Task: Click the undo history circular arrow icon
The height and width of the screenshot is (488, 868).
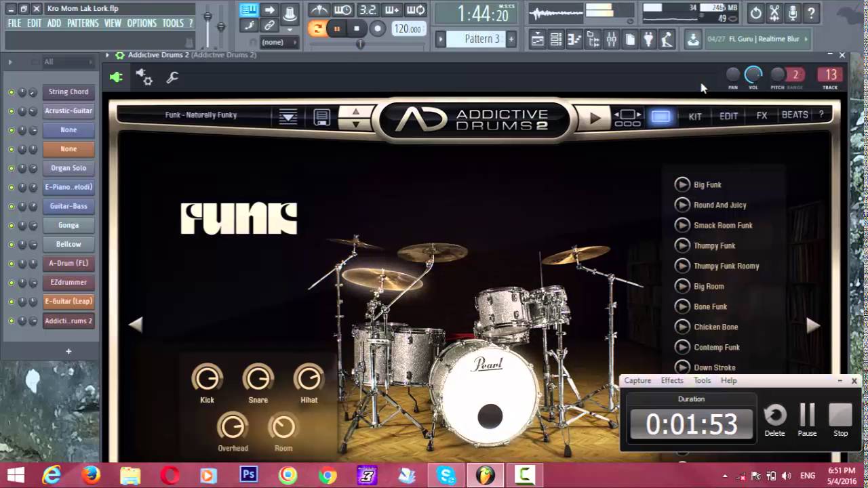Action: point(756,12)
